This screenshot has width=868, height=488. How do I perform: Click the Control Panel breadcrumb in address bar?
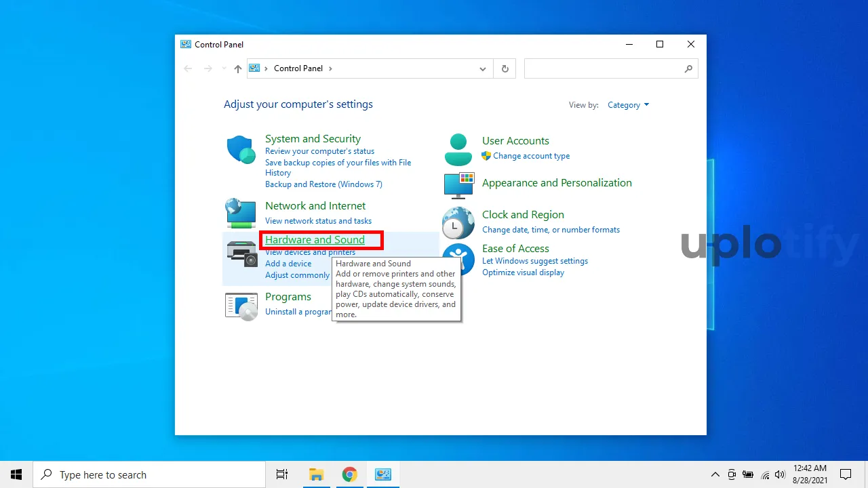point(298,68)
